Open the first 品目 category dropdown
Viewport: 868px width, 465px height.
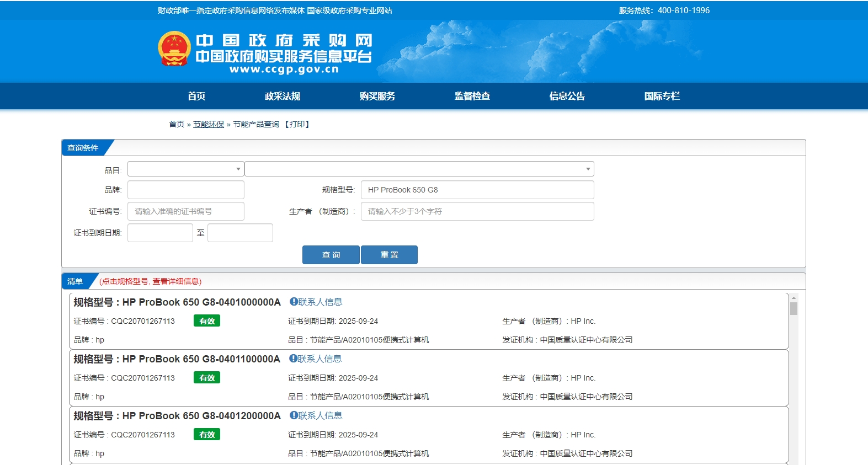pos(185,169)
